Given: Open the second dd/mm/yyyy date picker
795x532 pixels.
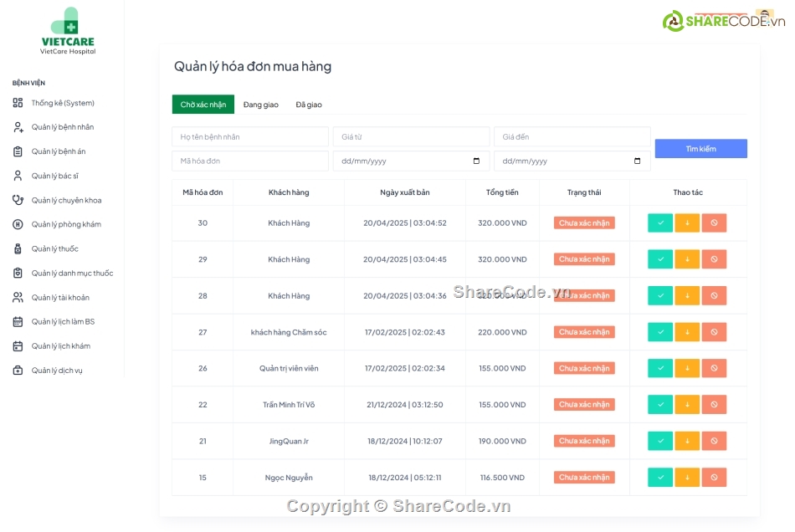Looking at the screenshot, I should [x=638, y=161].
